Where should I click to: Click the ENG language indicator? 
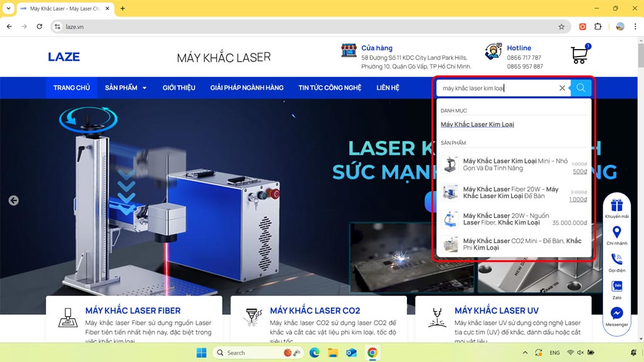coord(555,353)
